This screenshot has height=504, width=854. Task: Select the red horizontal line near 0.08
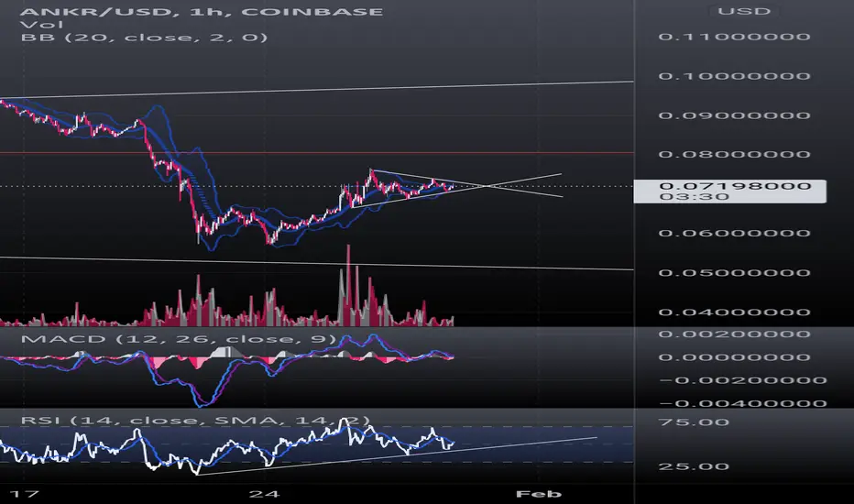click(x=316, y=153)
